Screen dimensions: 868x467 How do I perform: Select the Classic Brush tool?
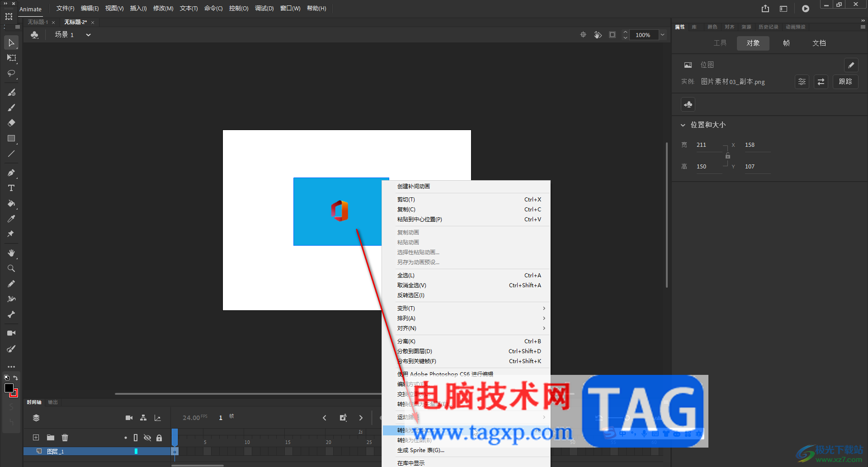click(11, 107)
